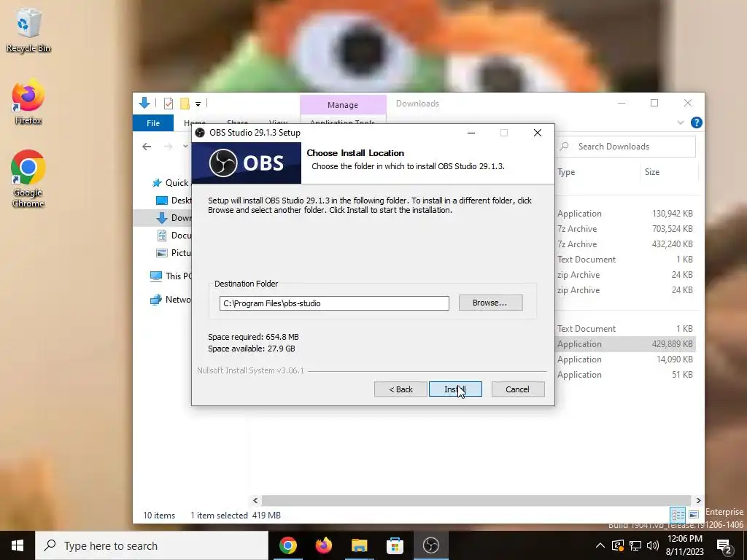The width and height of the screenshot is (747, 560).
Task: Click the Install button in OBS Setup
Action: click(455, 389)
